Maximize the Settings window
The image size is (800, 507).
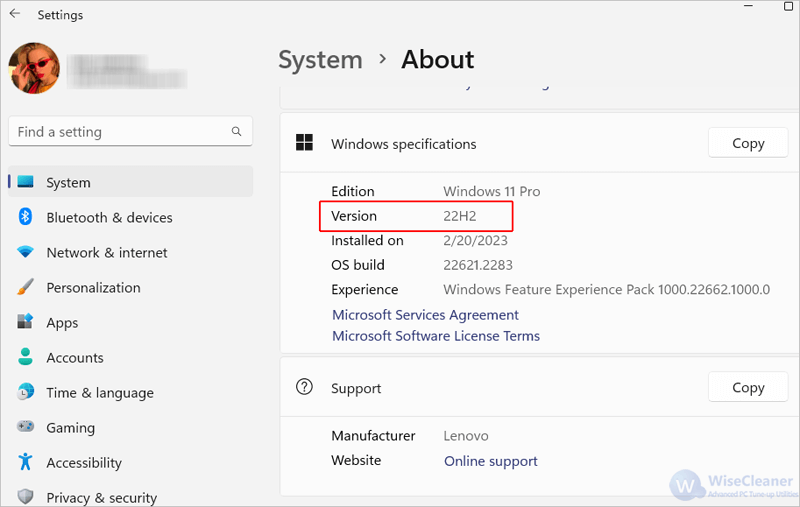coord(788,6)
